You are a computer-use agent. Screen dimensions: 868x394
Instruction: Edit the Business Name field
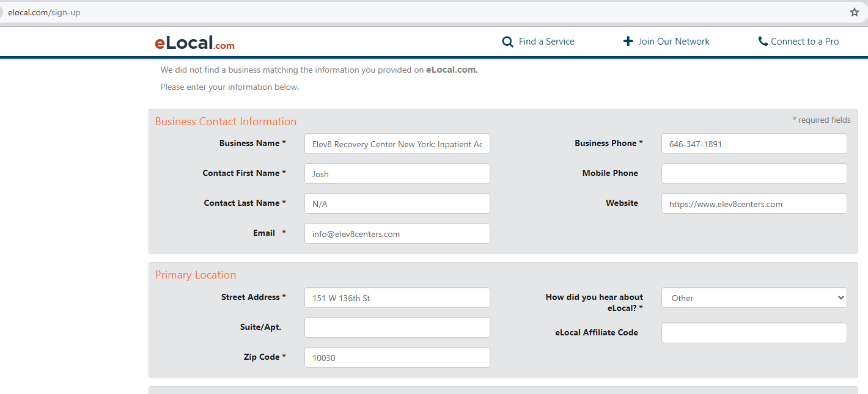(x=397, y=144)
